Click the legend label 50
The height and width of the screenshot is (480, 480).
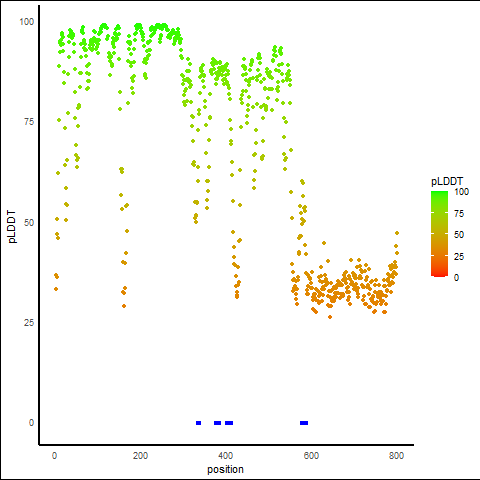point(459,235)
